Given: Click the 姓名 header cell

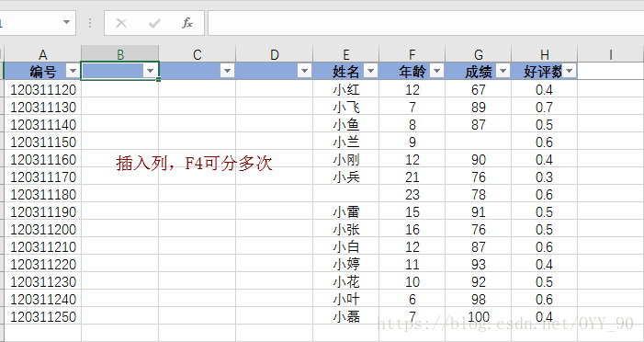Looking at the screenshot, I should point(345,71).
